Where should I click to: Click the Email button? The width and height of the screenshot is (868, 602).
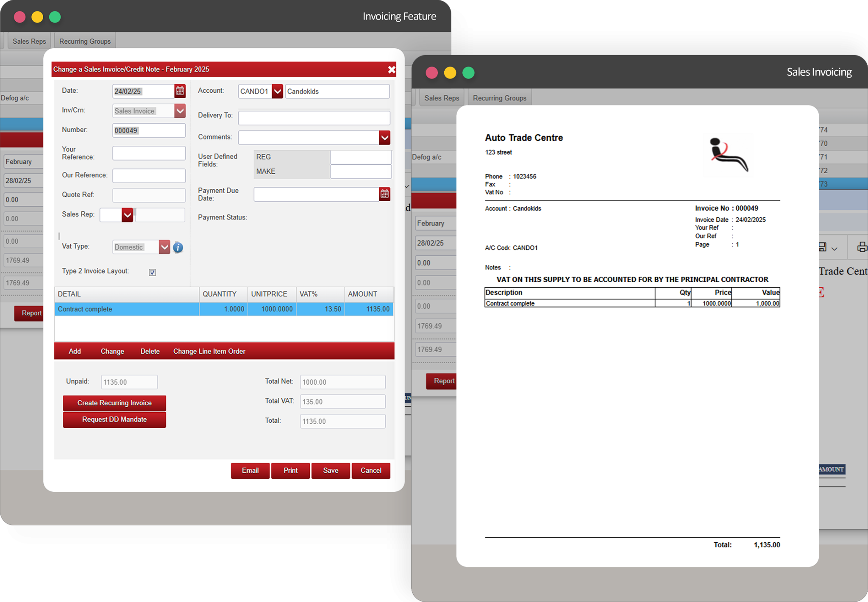pos(250,470)
